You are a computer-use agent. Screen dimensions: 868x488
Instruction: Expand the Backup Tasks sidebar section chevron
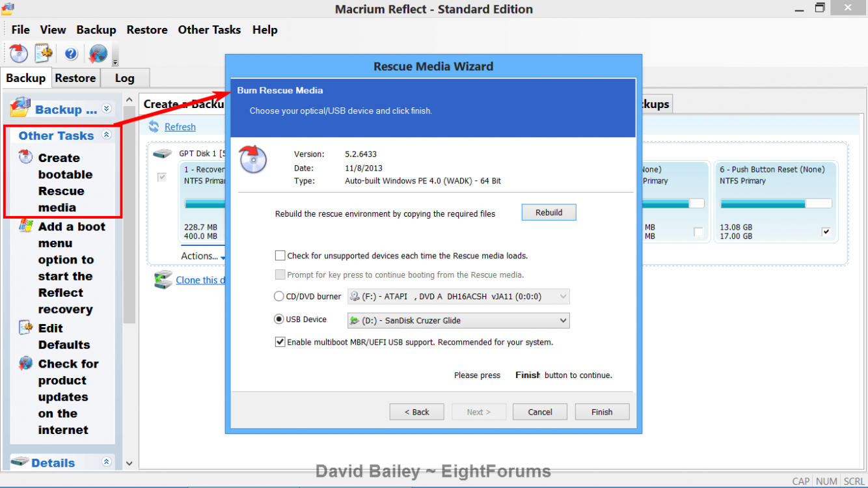[107, 109]
